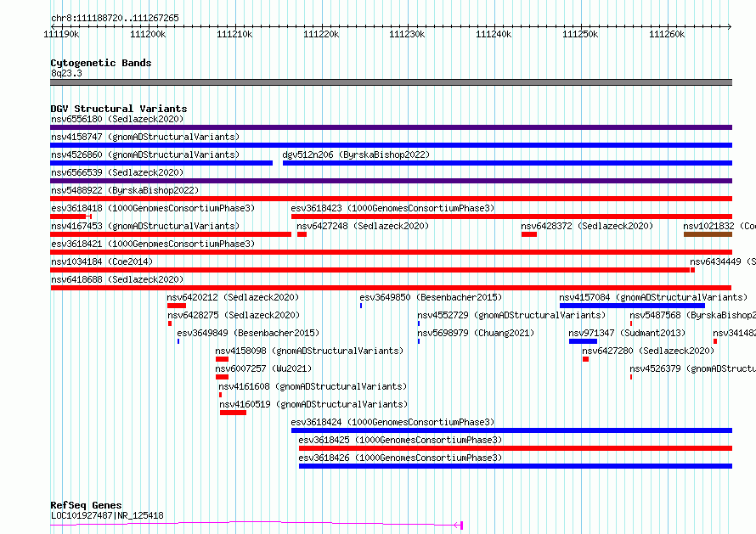This screenshot has height=534, width=756.
Task: Select variant label esv3618421
Action: coord(153,244)
